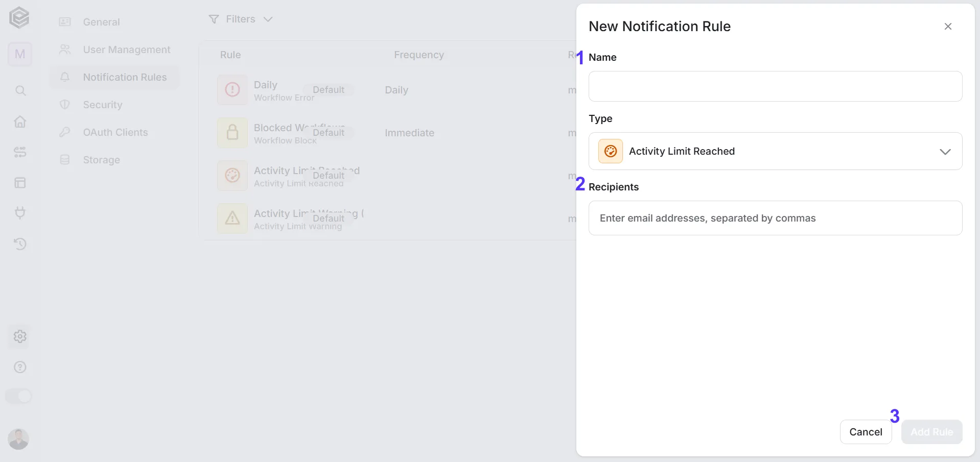Open the Type dropdown Activity Limit Reached
The image size is (980, 462).
tap(775, 151)
